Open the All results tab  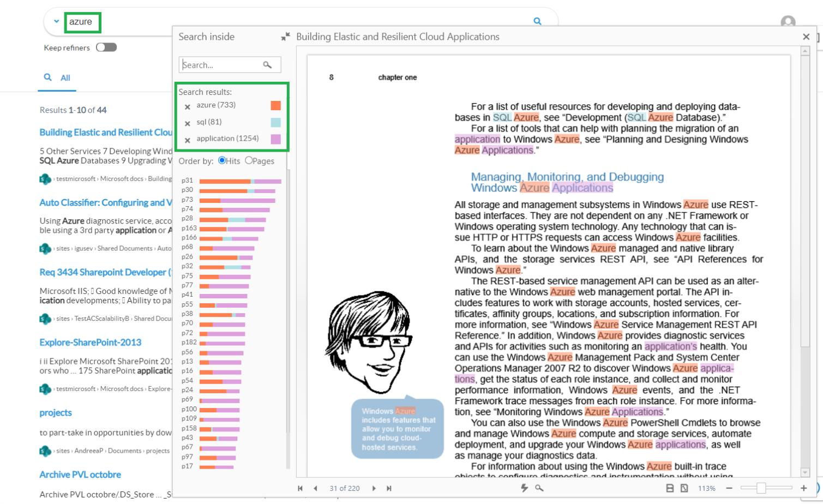click(x=57, y=77)
